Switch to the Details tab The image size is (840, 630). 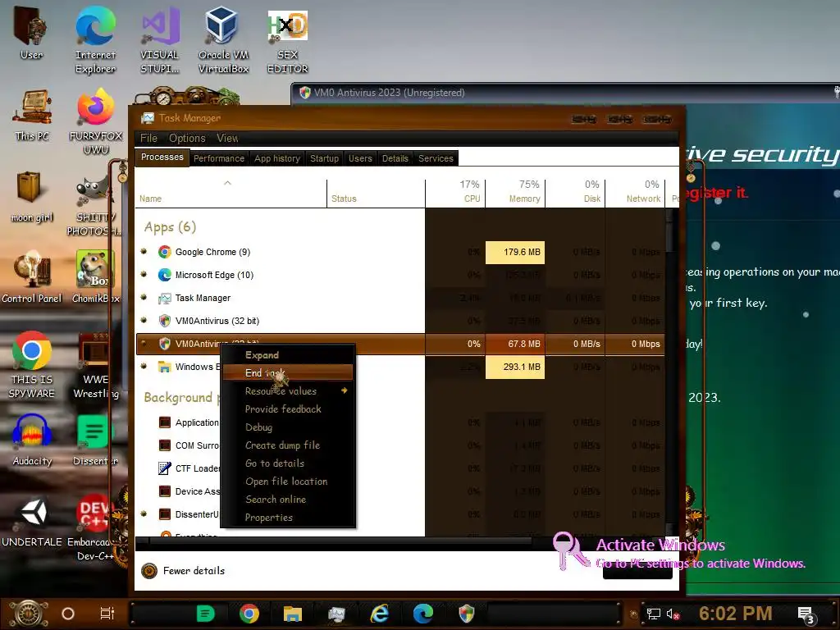[395, 158]
